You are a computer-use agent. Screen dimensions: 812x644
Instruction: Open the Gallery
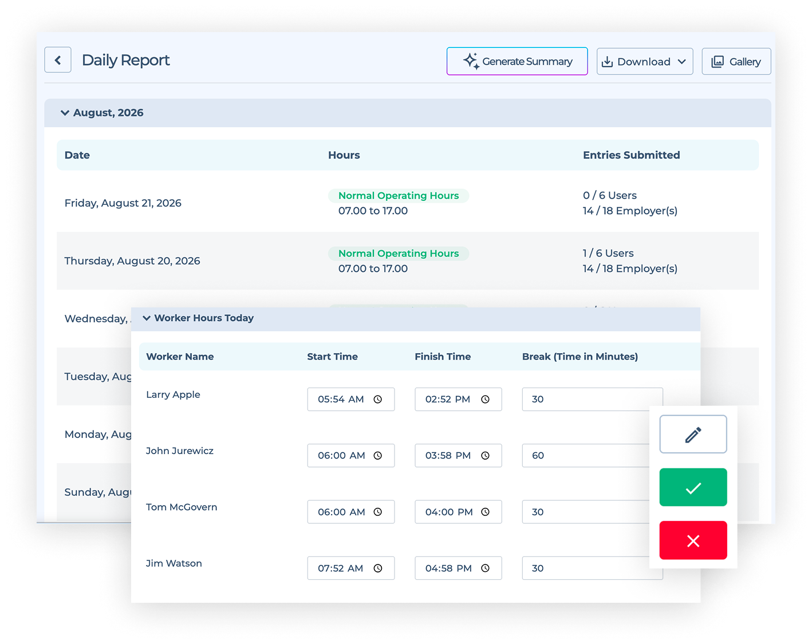point(736,62)
